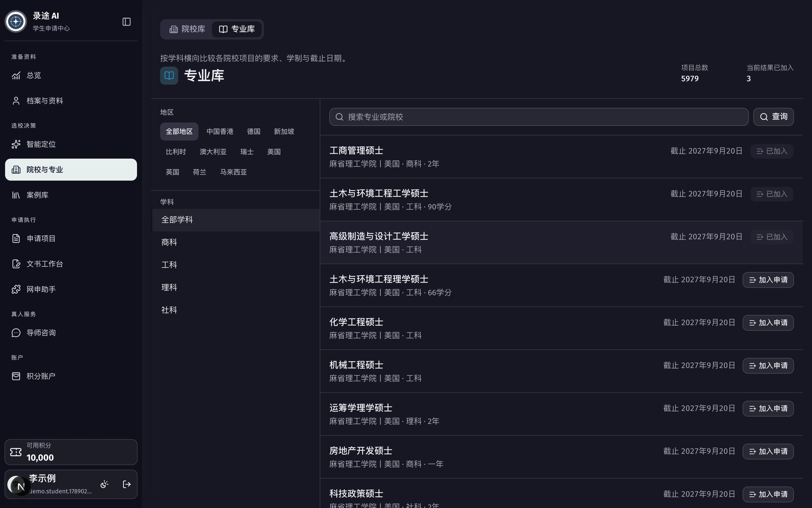
Task: Open 总览 in the sidebar
Action: [71, 75]
